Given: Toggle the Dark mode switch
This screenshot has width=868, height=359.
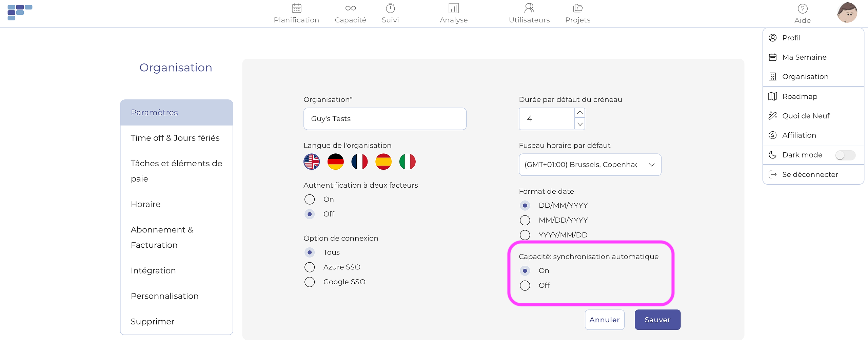Looking at the screenshot, I should 845,155.
